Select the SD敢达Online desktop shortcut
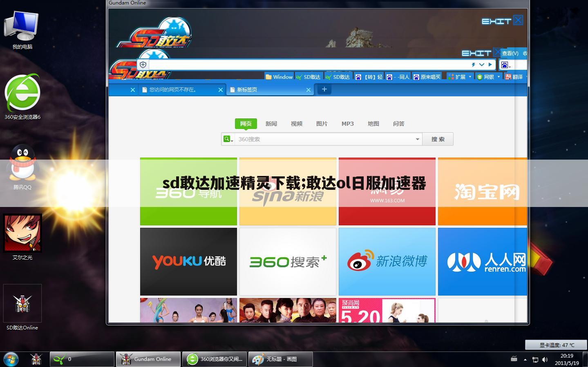 (x=22, y=307)
